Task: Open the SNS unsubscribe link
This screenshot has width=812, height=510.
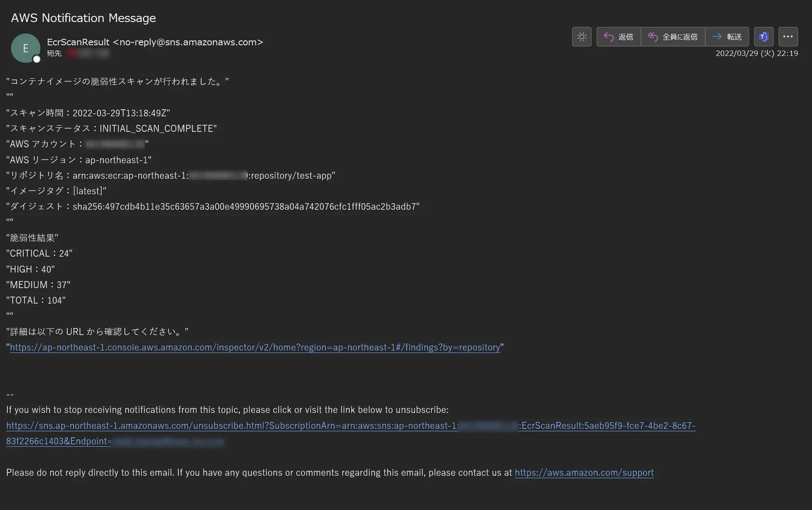Action: click(351, 426)
